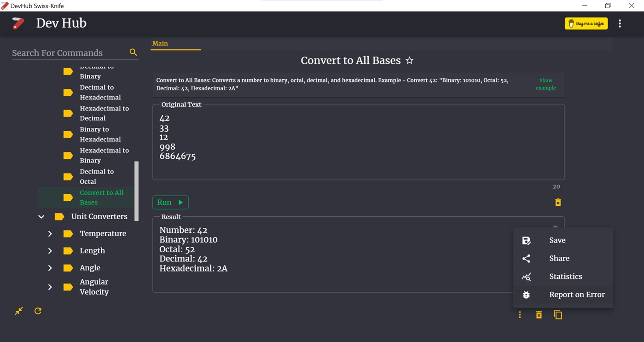Expand the Temperature category
The height and width of the screenshot is (342, 644).
[50, 234]
